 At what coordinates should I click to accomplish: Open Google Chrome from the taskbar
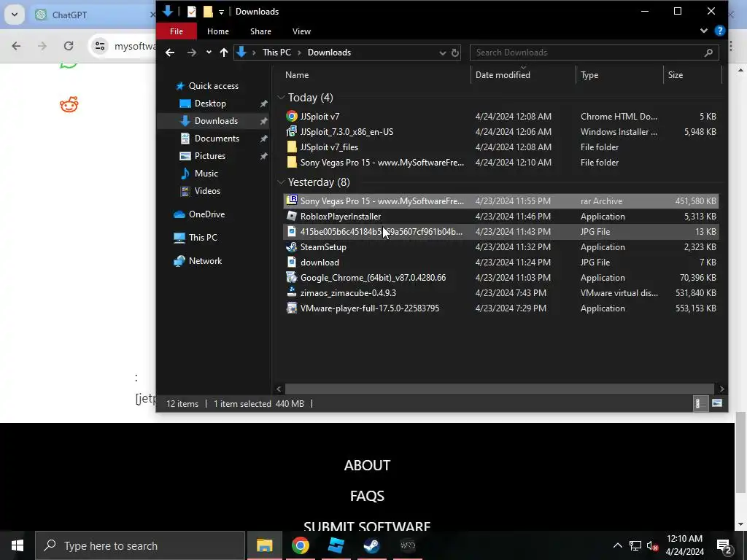(x=300, y=545)
